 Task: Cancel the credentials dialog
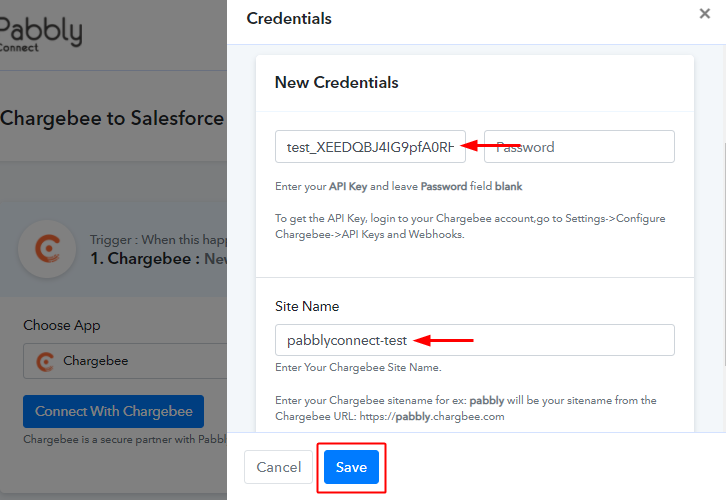[279, 467]
